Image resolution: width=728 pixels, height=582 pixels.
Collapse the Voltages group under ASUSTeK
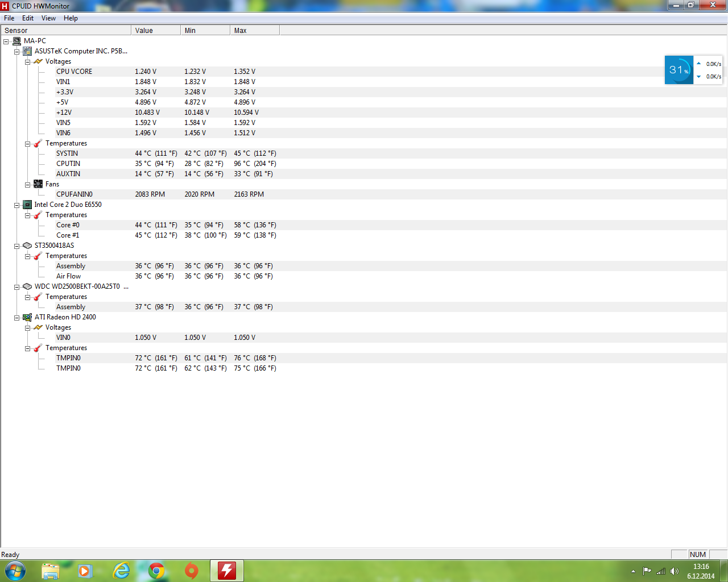(x=27, y=62)
